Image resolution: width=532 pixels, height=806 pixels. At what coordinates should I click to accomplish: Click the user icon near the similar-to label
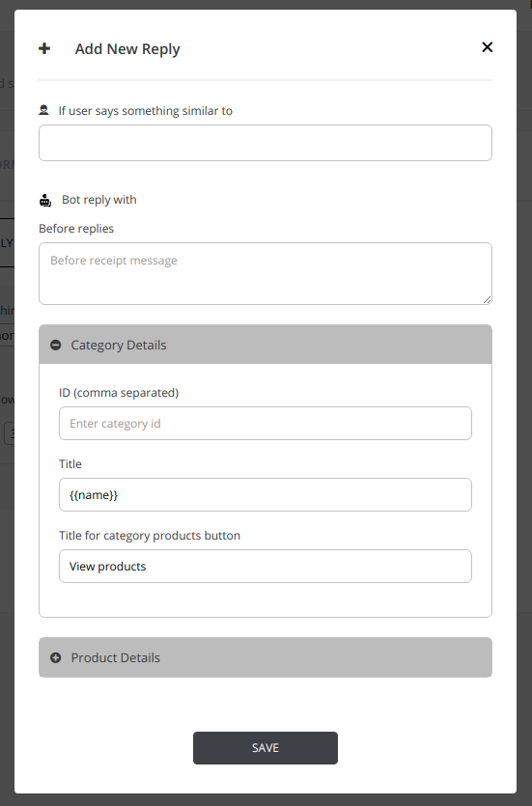(x=43, y=110)
